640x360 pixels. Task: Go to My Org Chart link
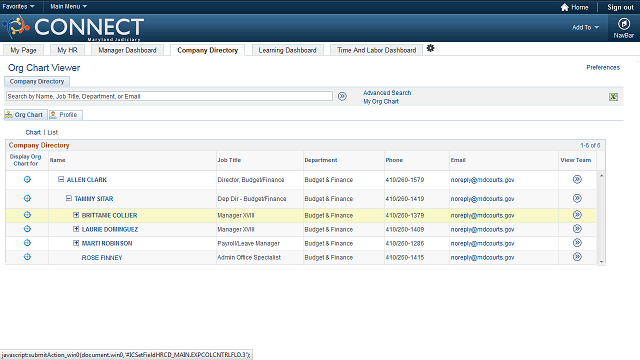(381, 101)
